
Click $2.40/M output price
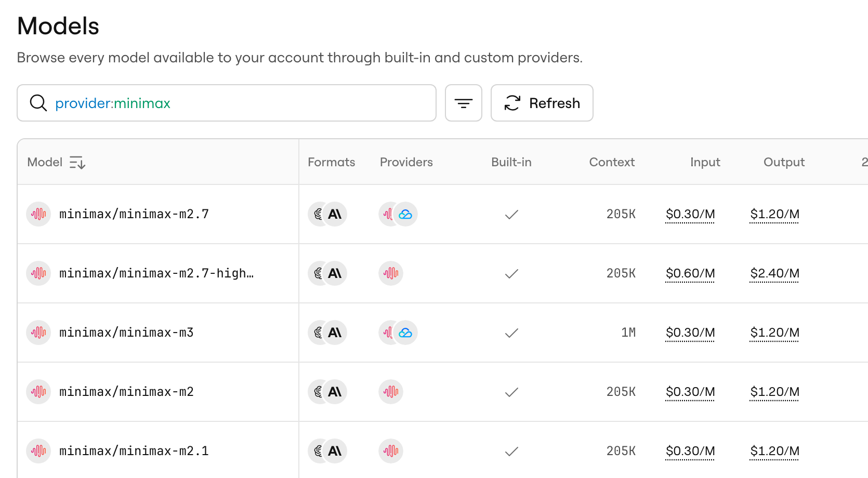point(774,273)
